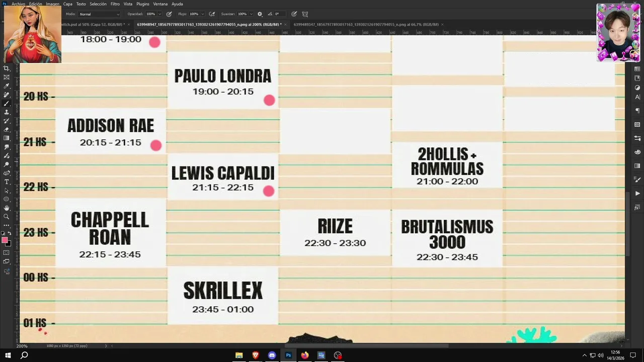Select the Spot Healing Brush tool
Screen dimensions: 644x362
coord(7,95)
